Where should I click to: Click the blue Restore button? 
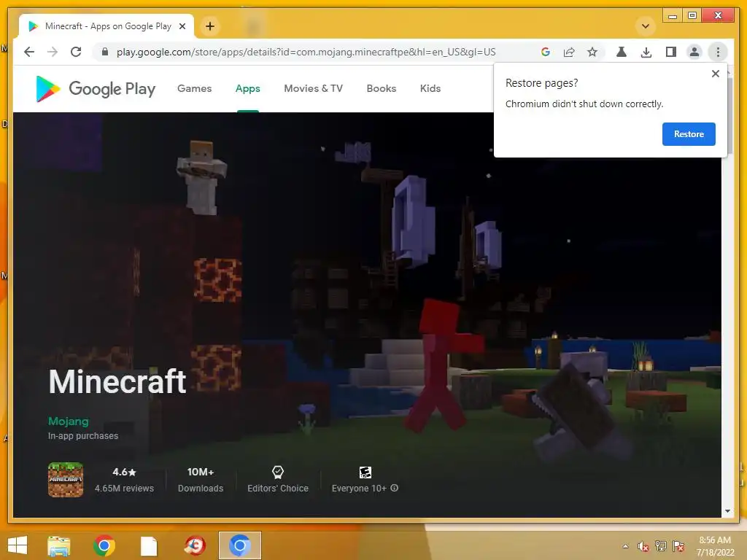click(689, 134)
